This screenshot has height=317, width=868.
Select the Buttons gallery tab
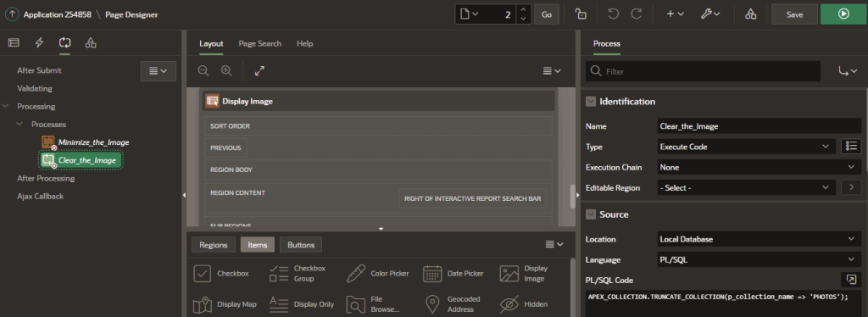(x=301, y=244)
